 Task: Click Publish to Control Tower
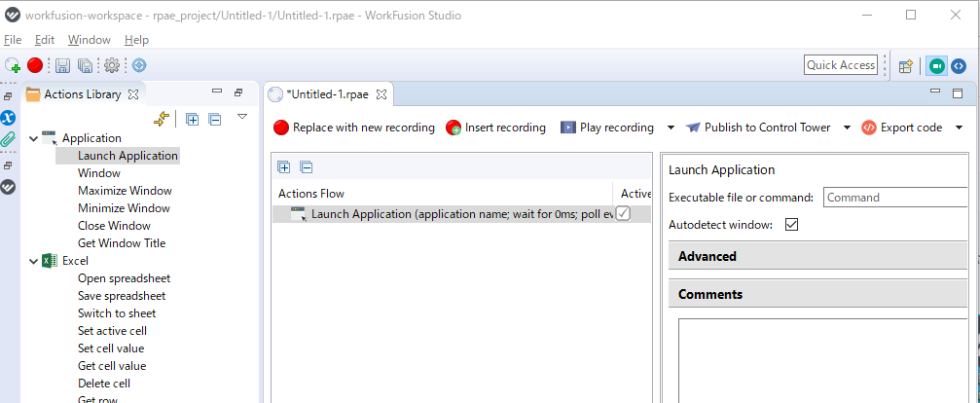[x=758, y=128]
